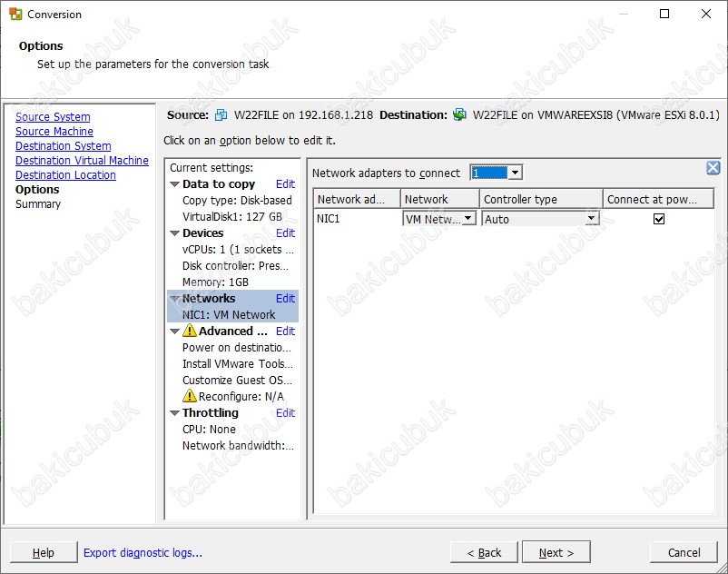Cancel the conversion wizard

[x=684, y=552]
